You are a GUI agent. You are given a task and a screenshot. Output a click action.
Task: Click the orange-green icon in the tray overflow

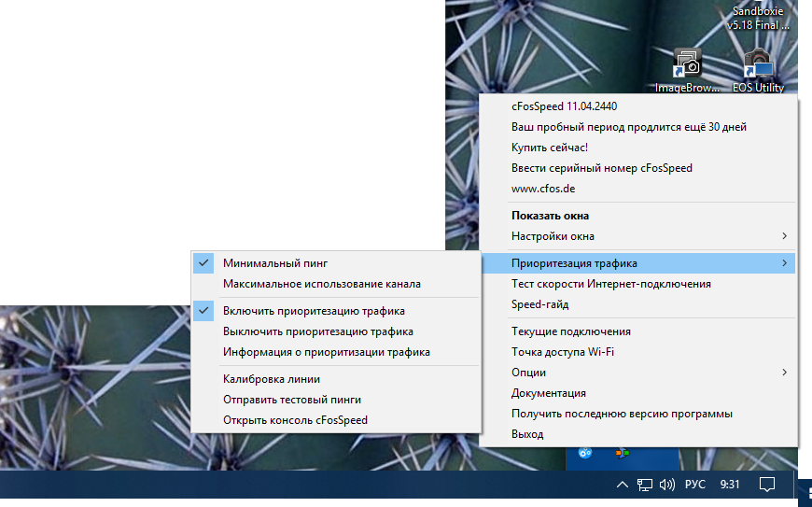pyautogui.click(x=622, y=453)
